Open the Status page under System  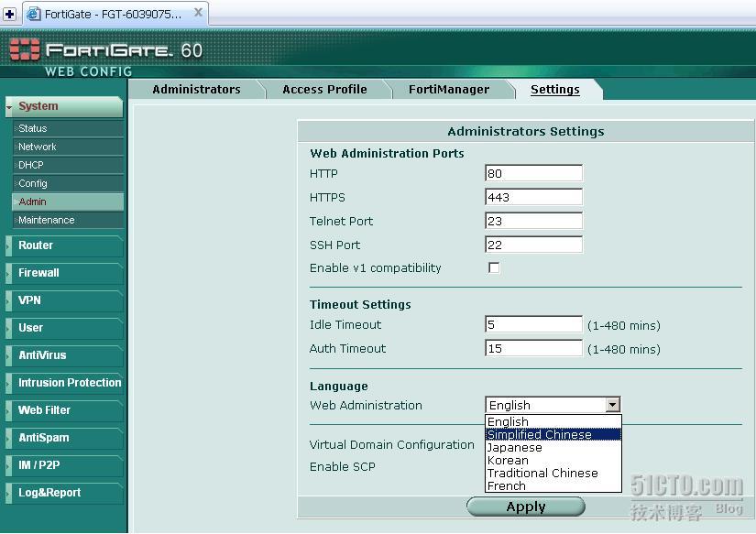point(68,128)
